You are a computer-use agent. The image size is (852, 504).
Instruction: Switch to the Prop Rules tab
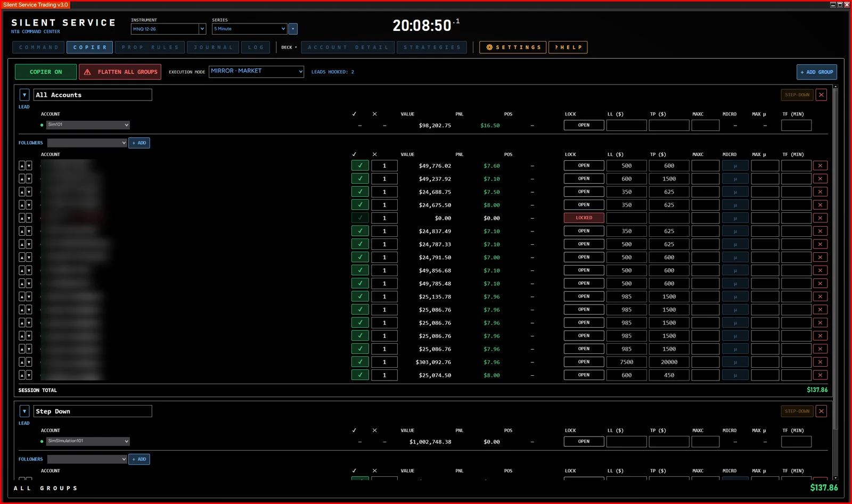pos(150,47)
